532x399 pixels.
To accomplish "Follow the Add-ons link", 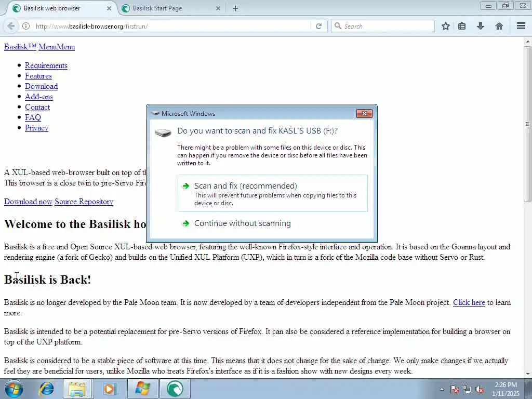I will click(38, 97).
